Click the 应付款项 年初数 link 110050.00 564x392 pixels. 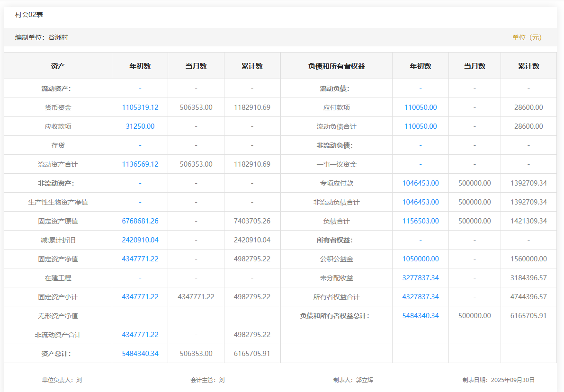click(421, 107)
